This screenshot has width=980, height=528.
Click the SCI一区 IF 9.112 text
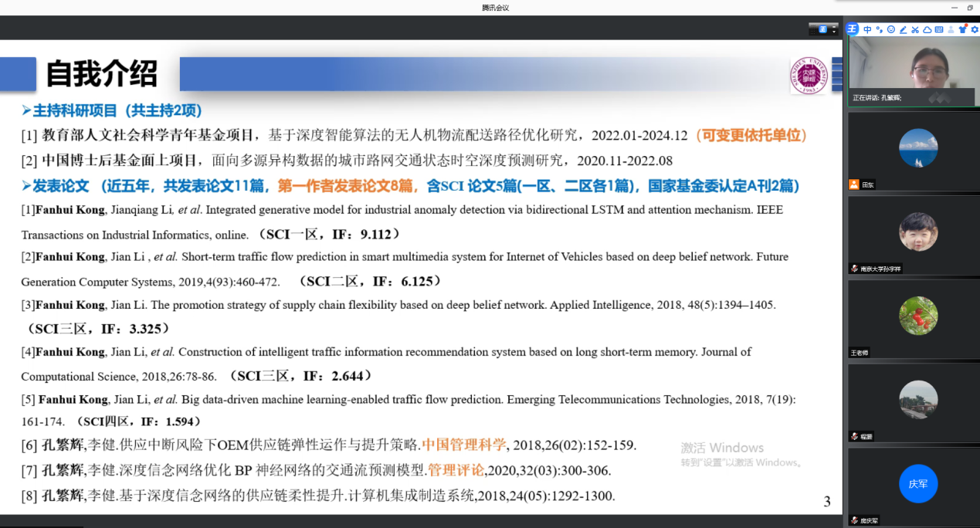point(330,234)
